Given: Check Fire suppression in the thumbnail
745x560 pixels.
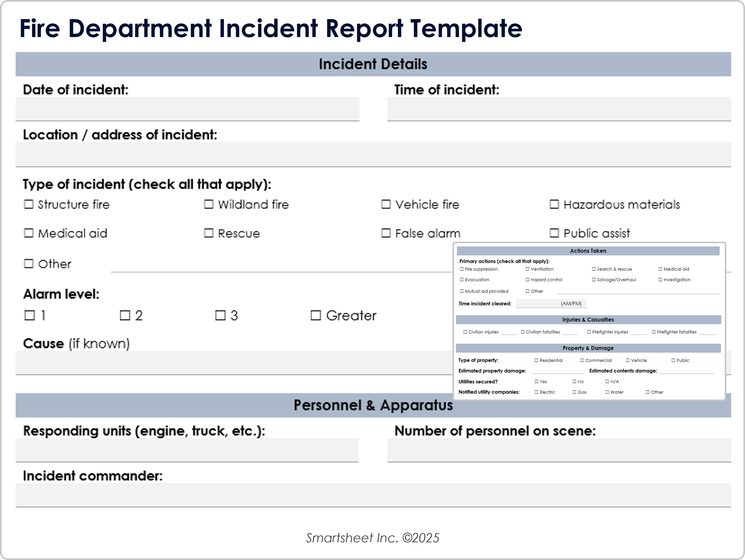Looking at the screenshot, I should tap(462, 269).
